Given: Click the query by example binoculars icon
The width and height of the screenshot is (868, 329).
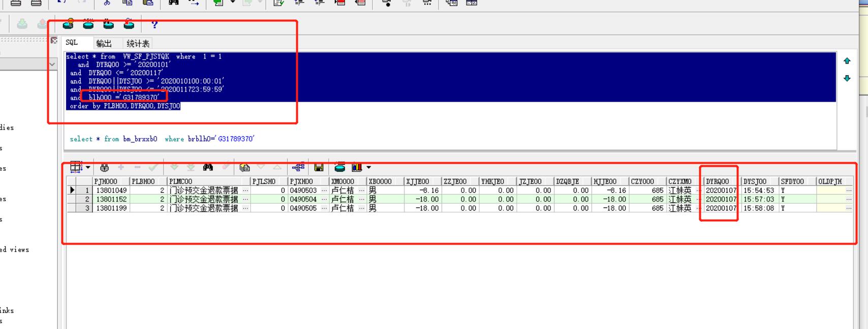Looking at the screenshot, I should coord(208,167).
